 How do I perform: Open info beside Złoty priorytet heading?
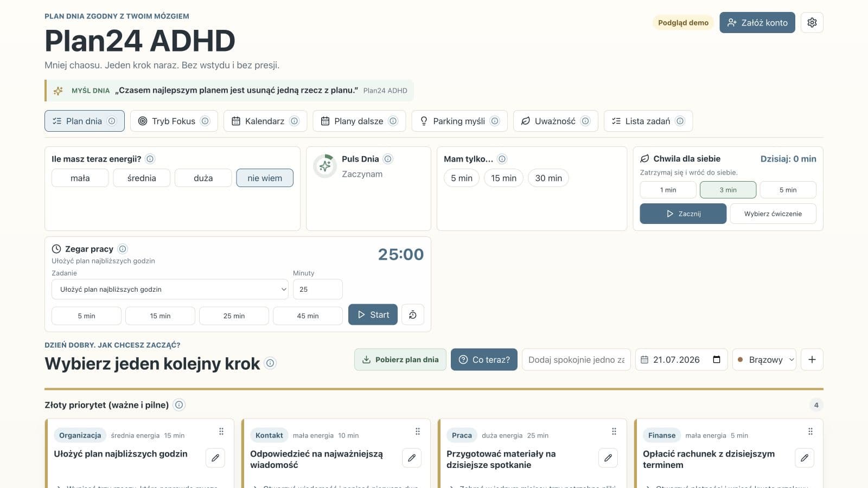(x=179, y=404)
